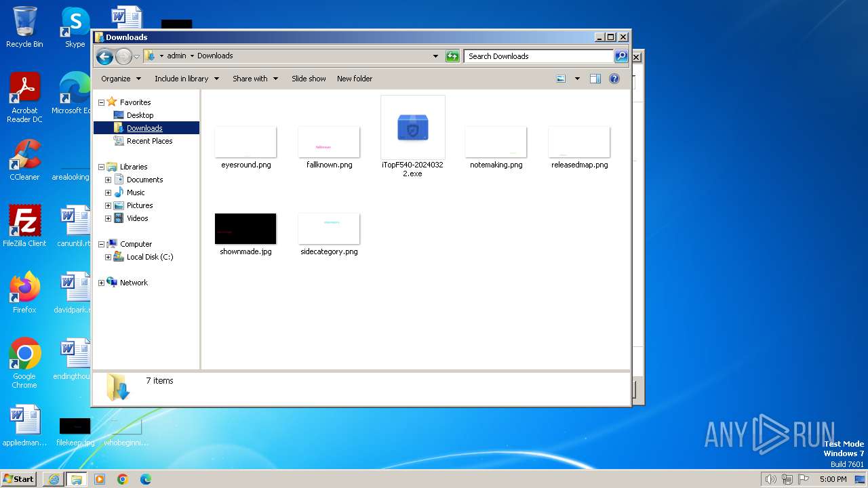The height and width of the screenshot is (488, 868).
Task: Select the sidecategory.png thumbnail
Action: coord(329,228)
